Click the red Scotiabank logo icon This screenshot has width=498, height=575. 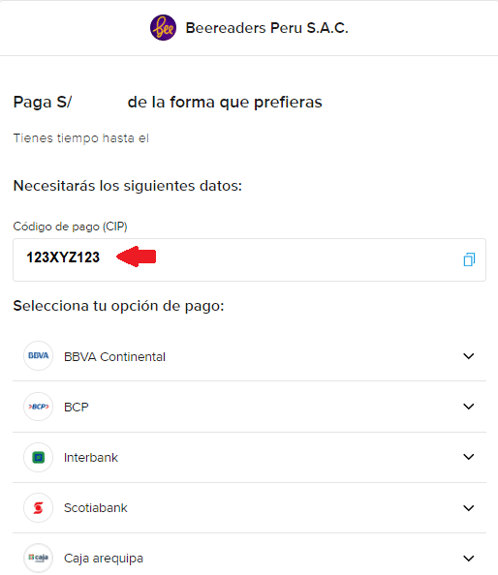pyautogui.click(x=38, y=508)
